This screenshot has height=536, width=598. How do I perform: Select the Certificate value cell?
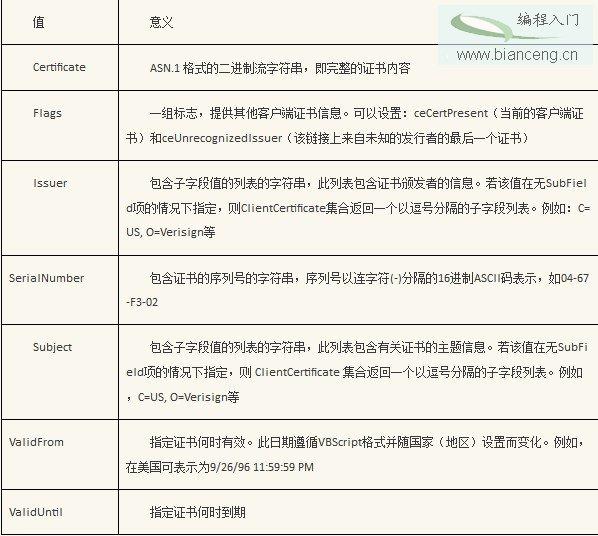59,67
